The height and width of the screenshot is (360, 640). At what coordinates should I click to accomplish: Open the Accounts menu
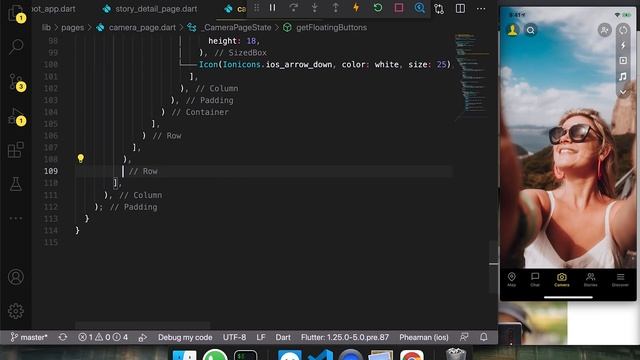click(x=16, y=277)
